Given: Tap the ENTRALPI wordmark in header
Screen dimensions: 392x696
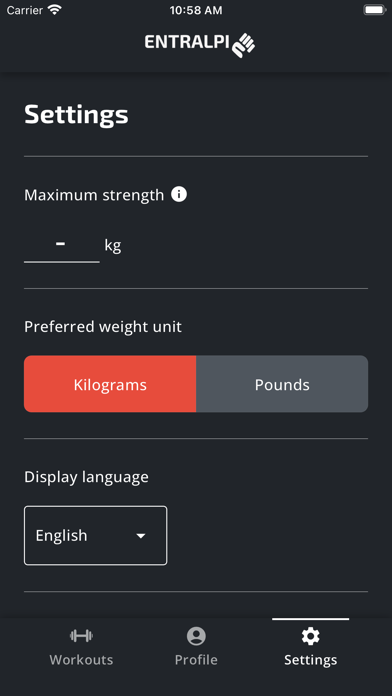Looking at the screenshot, I should [186, 42].
